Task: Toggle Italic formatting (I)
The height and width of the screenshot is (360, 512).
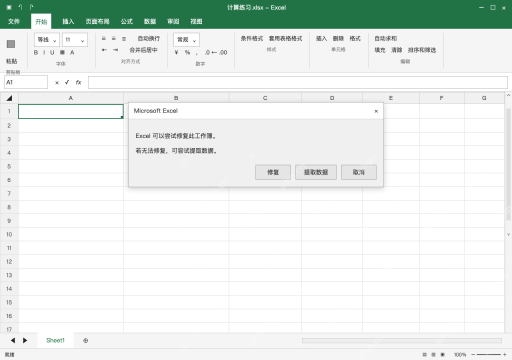Action: point(44,53)
